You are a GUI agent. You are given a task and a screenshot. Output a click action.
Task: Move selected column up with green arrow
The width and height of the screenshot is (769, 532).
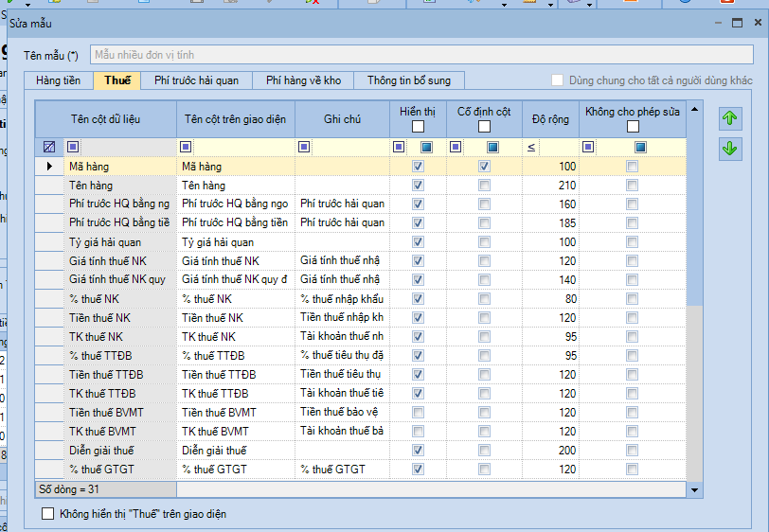730,118
